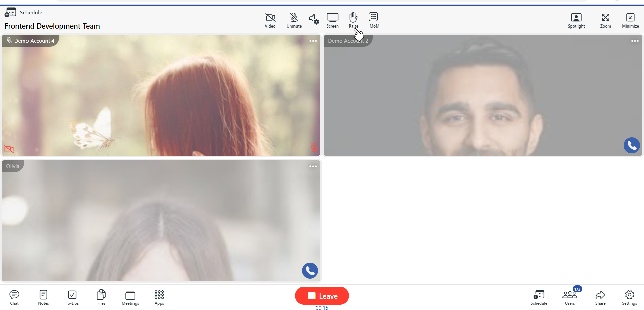
Task: Turn on camera with Video button
Action: point(270,20)
